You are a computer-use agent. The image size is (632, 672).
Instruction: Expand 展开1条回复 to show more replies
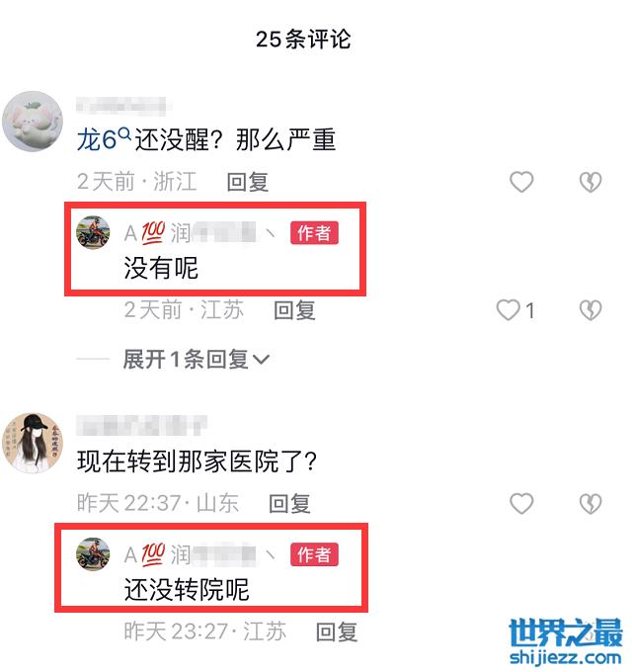point(197,359)
